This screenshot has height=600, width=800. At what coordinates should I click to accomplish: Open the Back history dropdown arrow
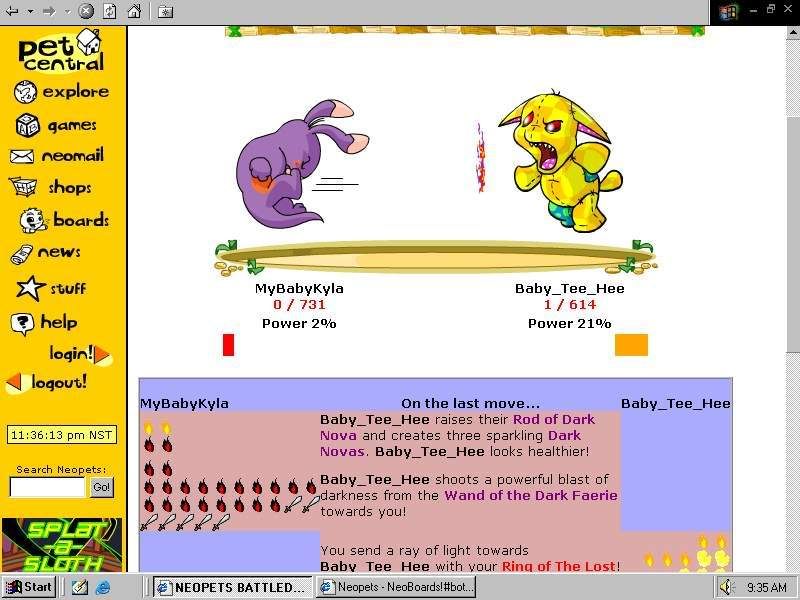pyautogui.click(x=30, y=11)
